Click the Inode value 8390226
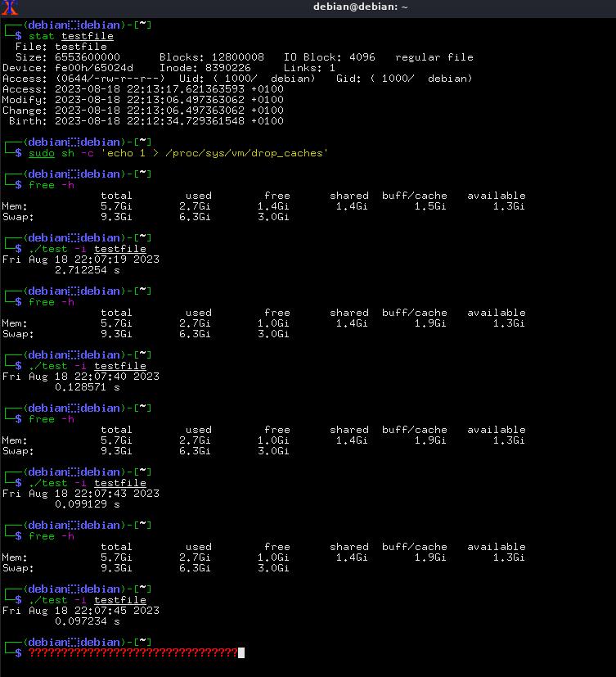616x677 pixels. (x=227, y=68)
